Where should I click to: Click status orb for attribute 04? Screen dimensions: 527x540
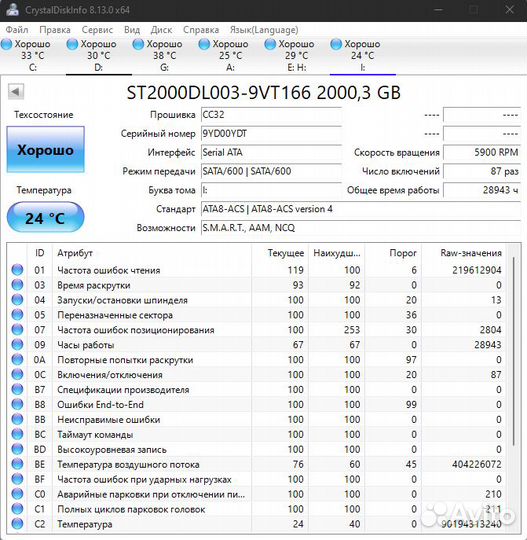tap(17, 300)
